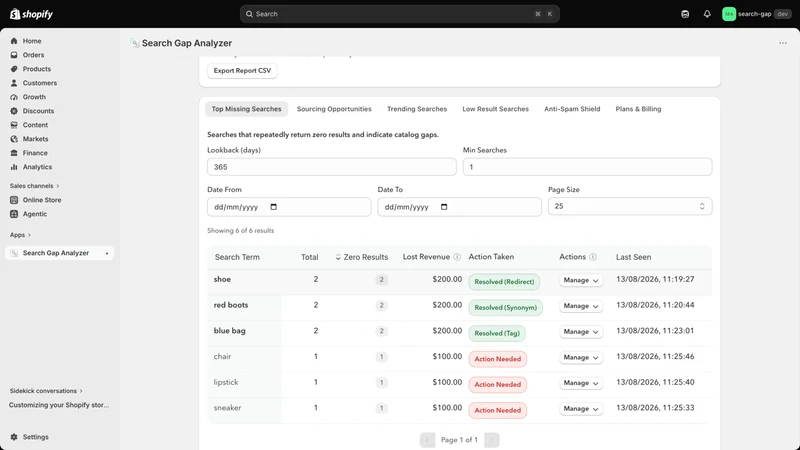Click Lost Revenue info icon
Screen dimensions: 800x450
pos(457,257)
